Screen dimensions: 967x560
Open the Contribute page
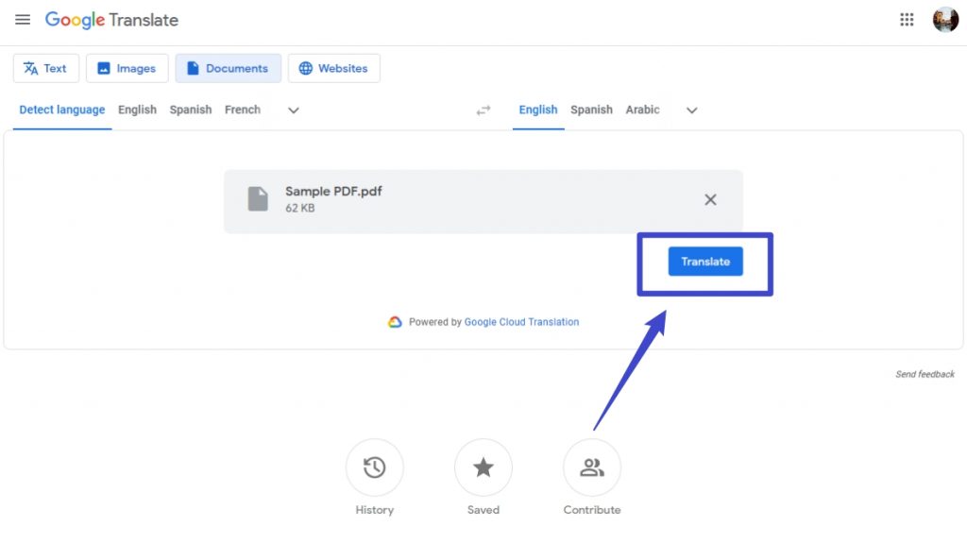592,467
